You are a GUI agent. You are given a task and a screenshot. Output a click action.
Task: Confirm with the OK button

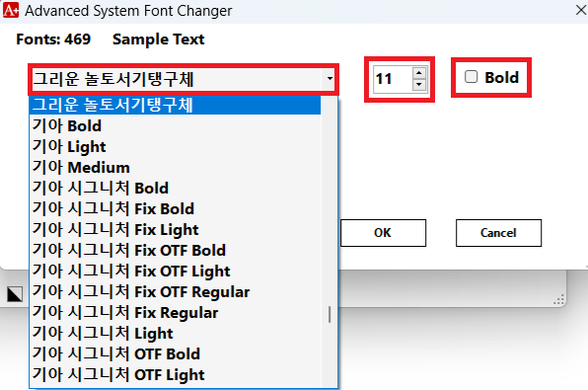click(383, 233)
